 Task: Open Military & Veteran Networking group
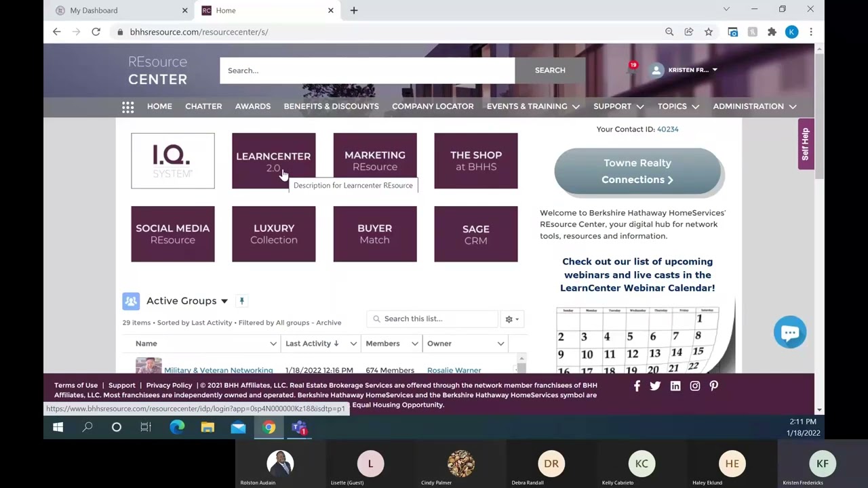click(218, 369)
